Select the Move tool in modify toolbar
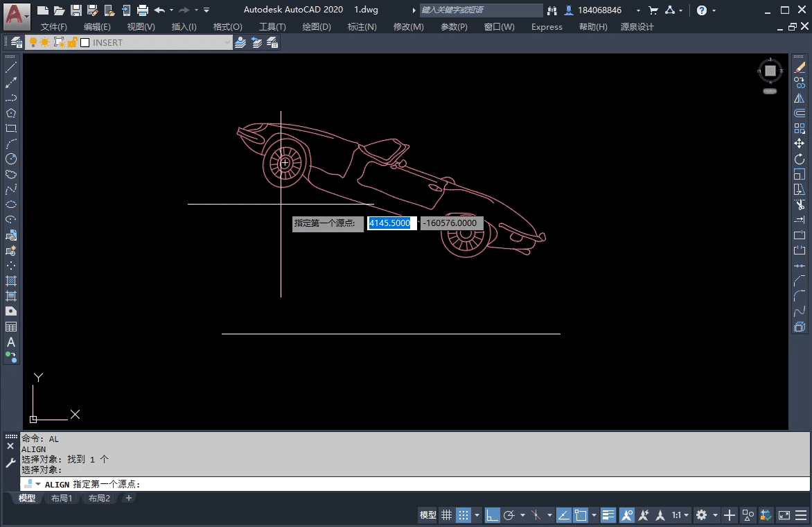The image size is (812, 527). (x=800, y=144)
